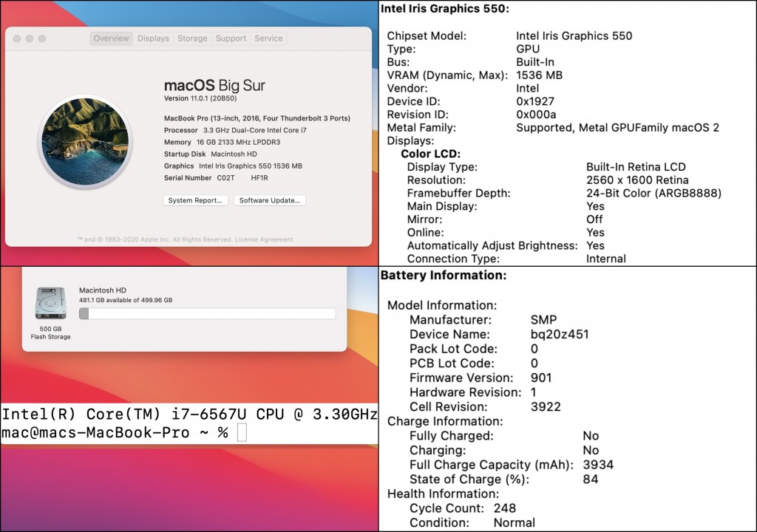Image resolution: width=757 pixels, height=532 pixels.
Task: Click the Mirror Off value
Action: (x=594, y=219)
